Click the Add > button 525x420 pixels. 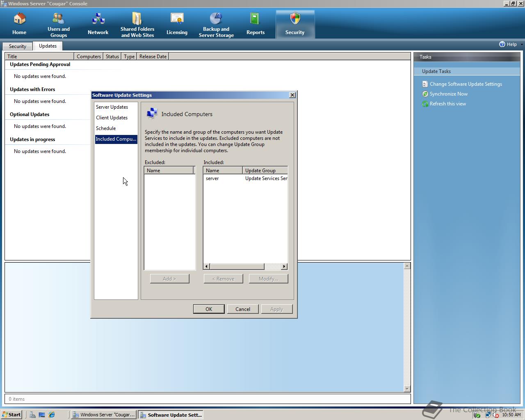pyautogui.click(x=169, y=278)
